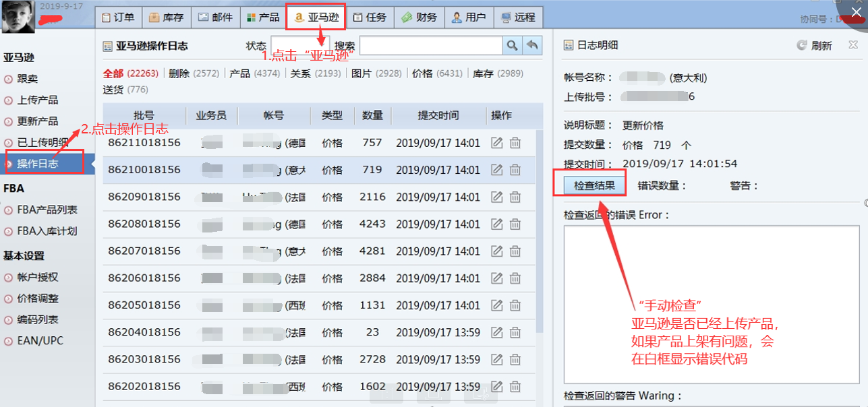Edit log batch 86211018156
The height and width of the screenshot is (407, 868).
pos(497,143)
